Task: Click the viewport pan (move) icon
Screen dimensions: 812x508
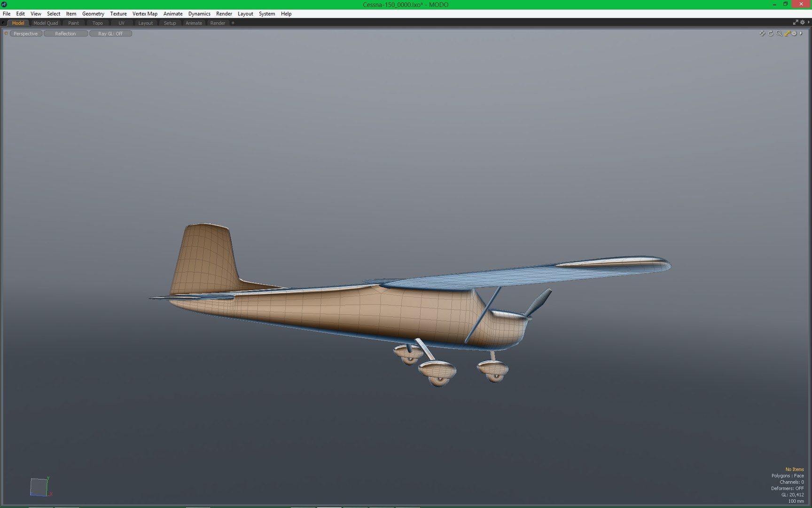Action: (762, 33)
